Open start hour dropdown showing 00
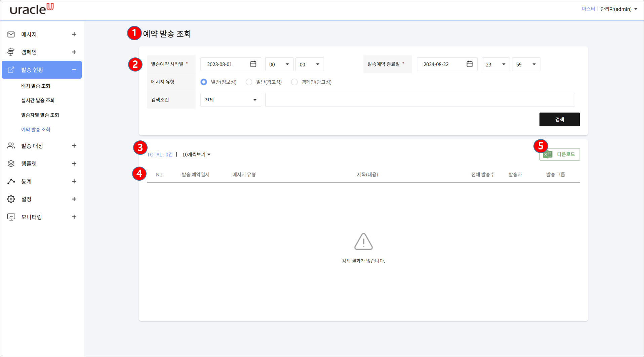The width and height of the screenshot is (644, 357). click(x=279, y=64)
